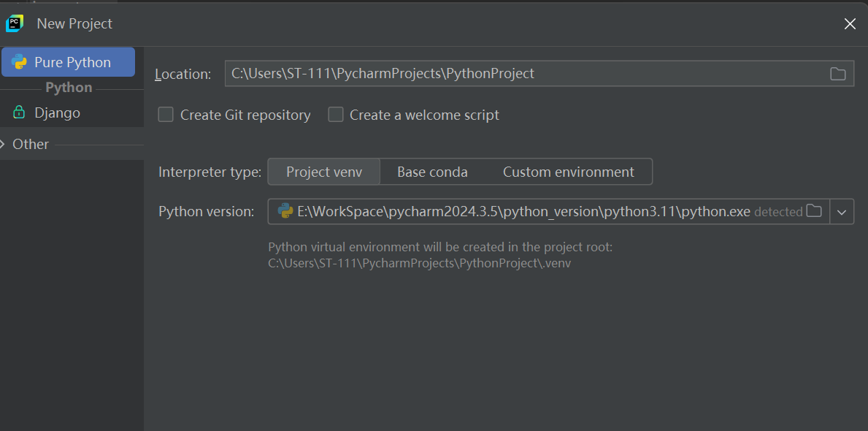The image size is (868, 431).
Task: Click 'Python virtual environment will be created' text
Action: (x=440, y=247)
